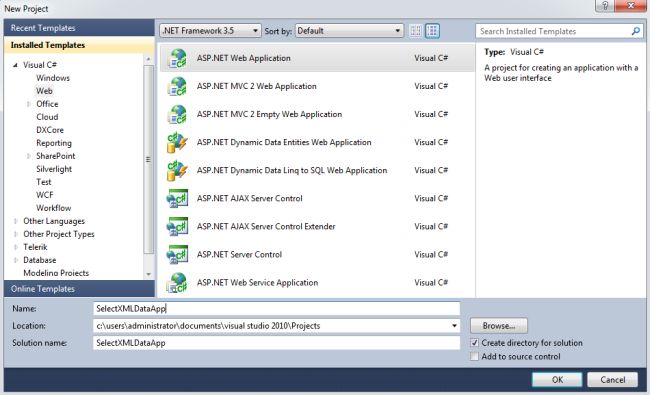Click the ASP.NET Web Service Application icon

coord(177,283)
